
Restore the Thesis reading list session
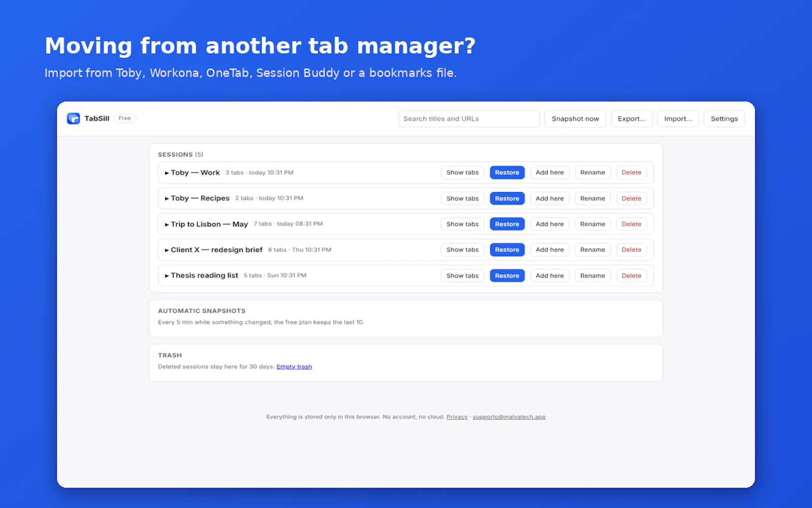507,276
